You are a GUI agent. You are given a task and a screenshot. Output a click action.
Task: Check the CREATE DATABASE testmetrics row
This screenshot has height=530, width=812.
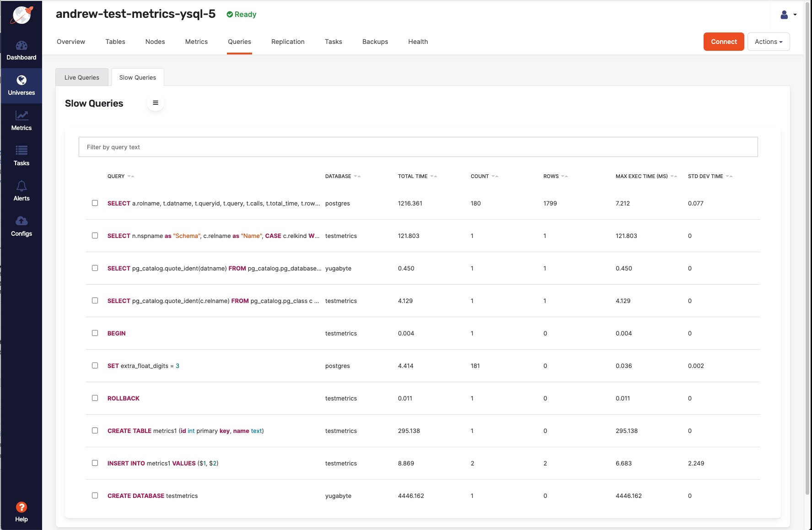(95, 495)
